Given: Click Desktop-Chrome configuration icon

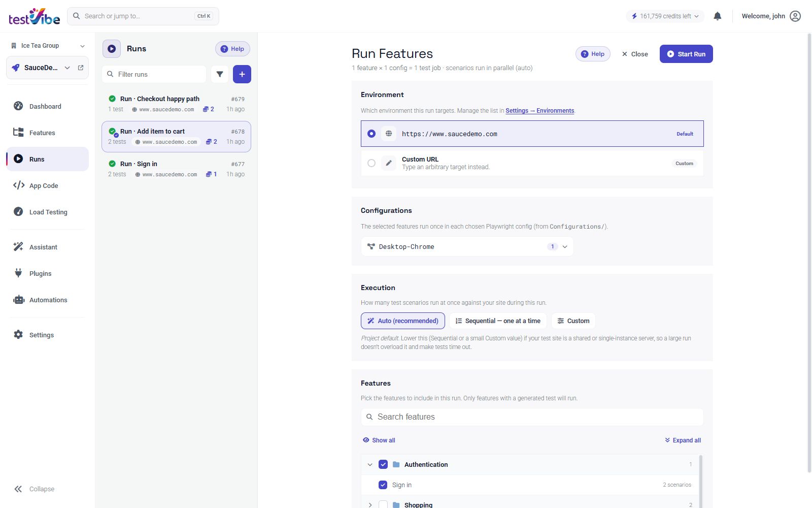Looking at the screenshot, I should click(x=371, y=246).
